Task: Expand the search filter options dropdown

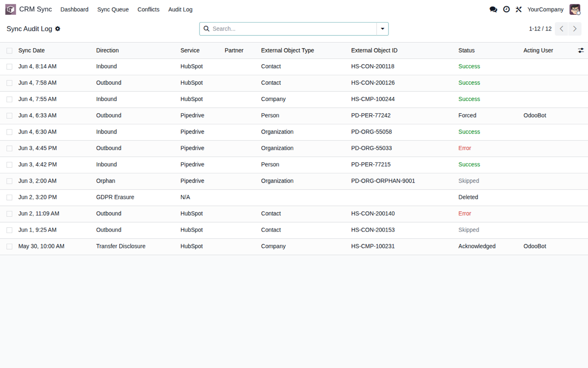Action: click(x=383, y=29)
